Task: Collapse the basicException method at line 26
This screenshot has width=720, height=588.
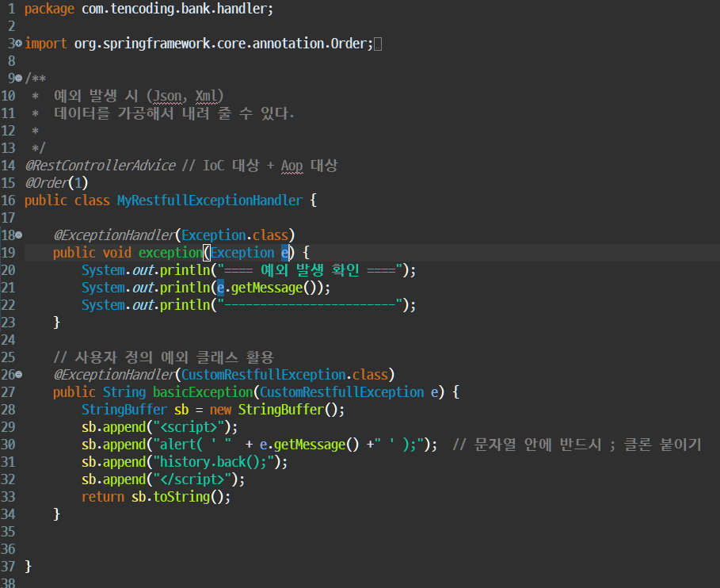Action: coord(18,374)
